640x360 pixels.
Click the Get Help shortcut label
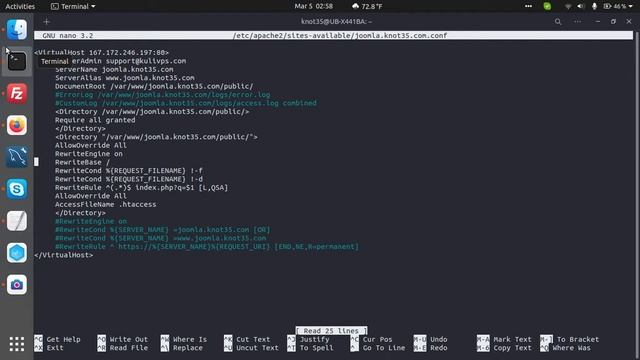pyautogui.click(x=63, y=339)
